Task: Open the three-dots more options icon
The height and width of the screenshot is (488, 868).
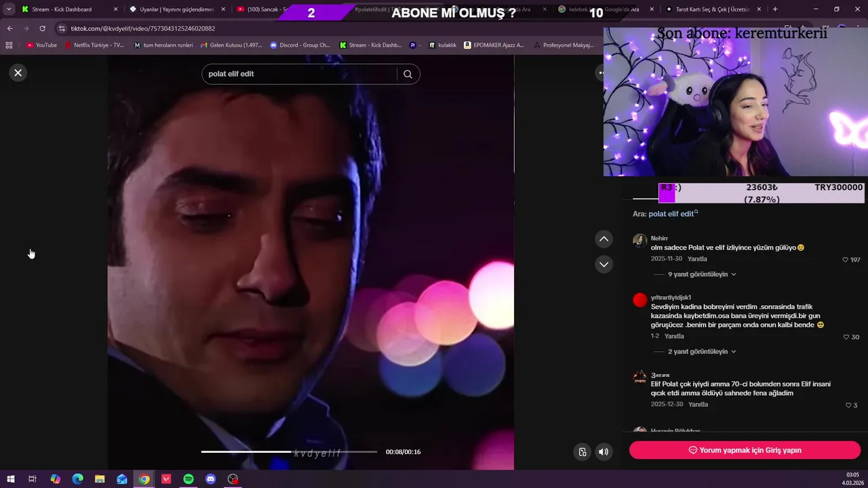Action: 601,73
